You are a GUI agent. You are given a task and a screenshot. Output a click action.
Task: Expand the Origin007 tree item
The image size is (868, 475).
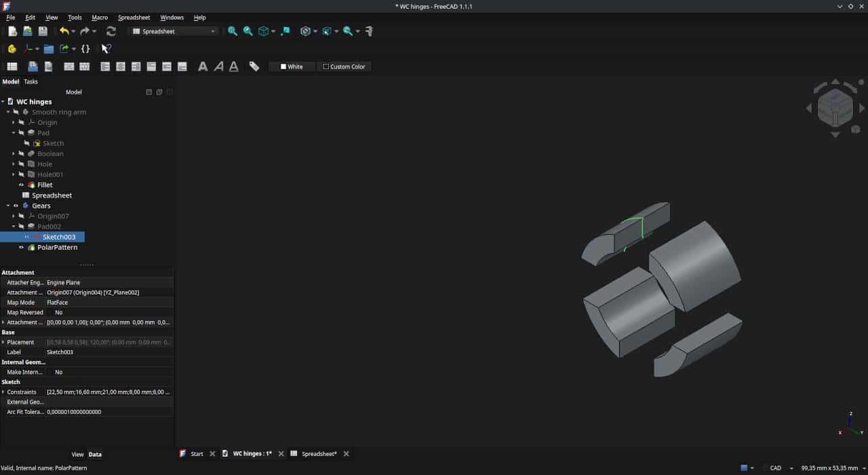[14, 216]
